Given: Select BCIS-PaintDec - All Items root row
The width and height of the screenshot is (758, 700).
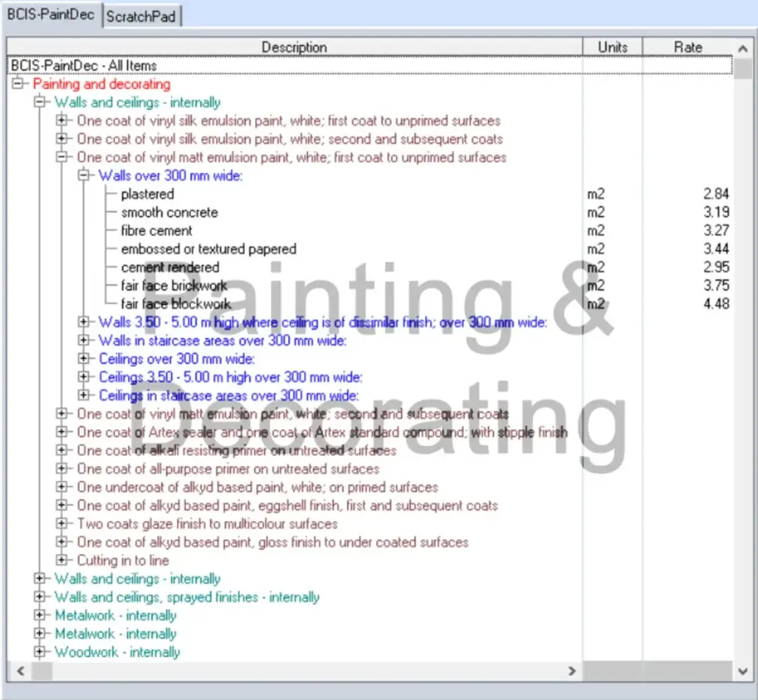Looking at the screenshot, I should [x=370, y=65].
